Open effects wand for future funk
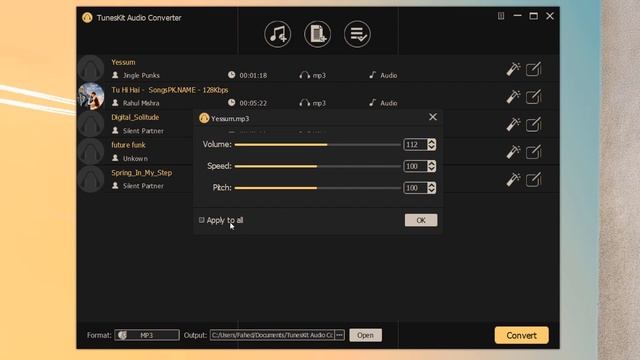 (x=513, y=152)
